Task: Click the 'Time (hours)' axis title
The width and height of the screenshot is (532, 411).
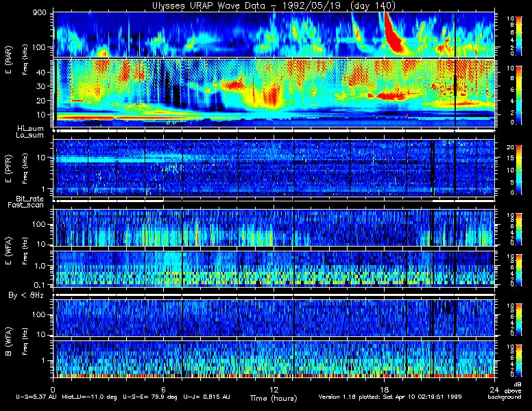Action: tap(274, 398)
